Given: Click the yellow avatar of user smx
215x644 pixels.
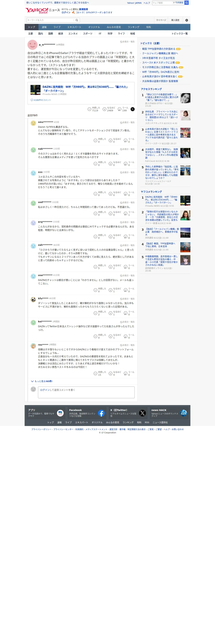Looking at the screenshot, I should click(33, 123).
